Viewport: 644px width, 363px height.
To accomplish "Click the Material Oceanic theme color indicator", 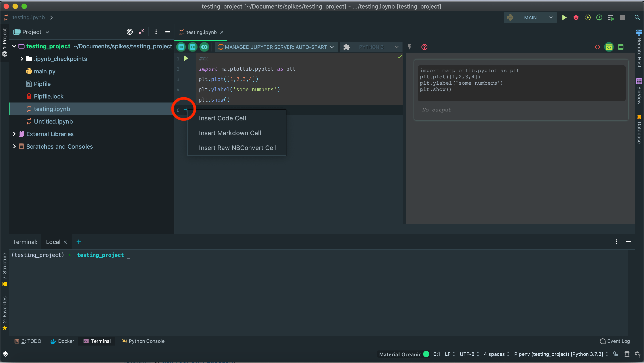I will click(x=425, y=354).
